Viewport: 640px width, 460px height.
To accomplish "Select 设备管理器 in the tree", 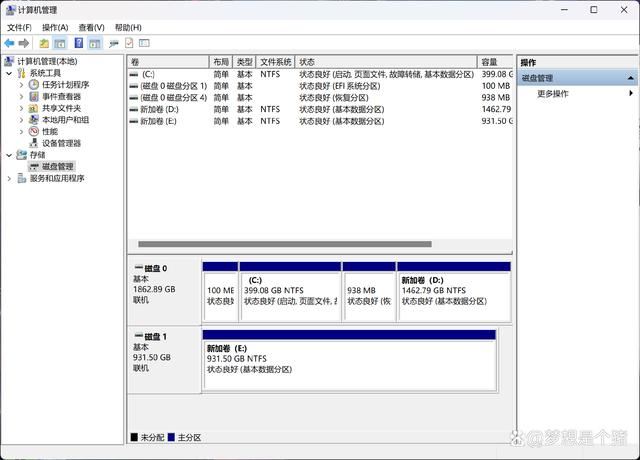I will [61, 143].
